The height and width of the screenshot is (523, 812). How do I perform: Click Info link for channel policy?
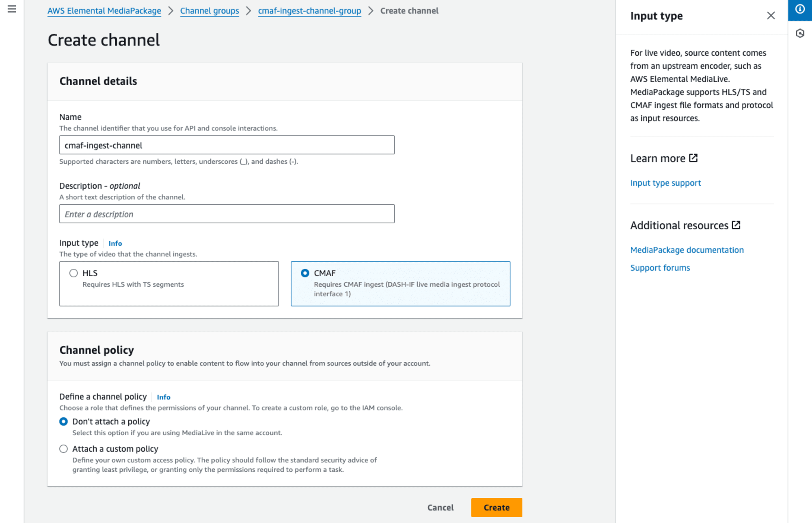[164, 397]
